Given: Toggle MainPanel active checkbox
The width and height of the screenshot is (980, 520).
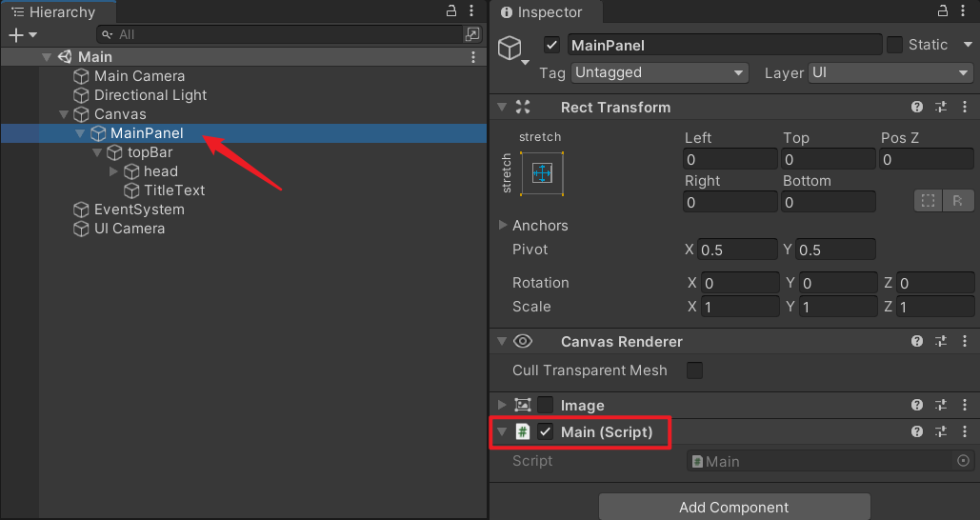Looking at the screenshot, I should point(551,45).
